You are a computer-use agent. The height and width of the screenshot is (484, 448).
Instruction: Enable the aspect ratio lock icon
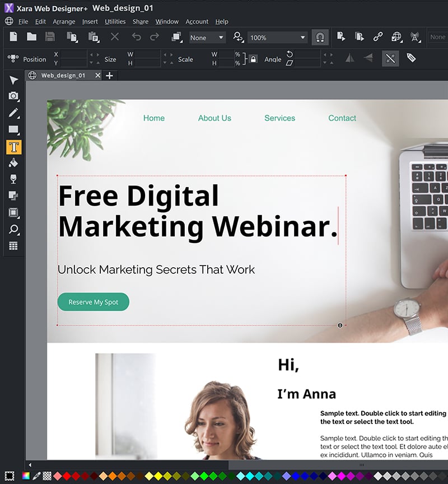pos(253,59)
